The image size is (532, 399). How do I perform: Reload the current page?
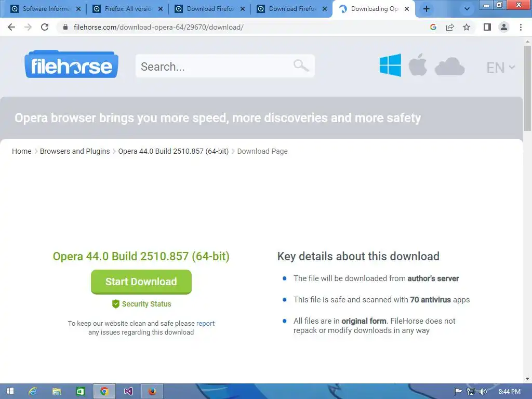45,27
